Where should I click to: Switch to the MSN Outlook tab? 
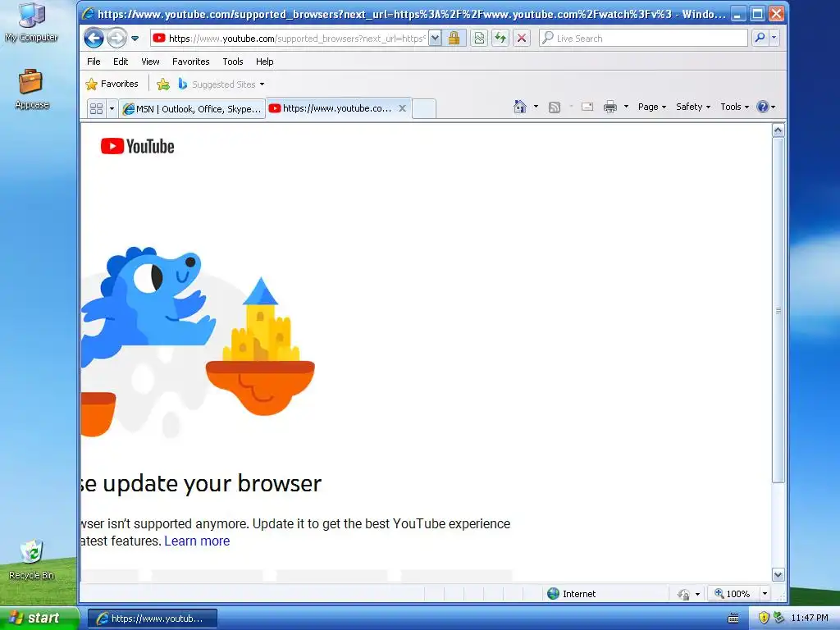tap(192, 109)
